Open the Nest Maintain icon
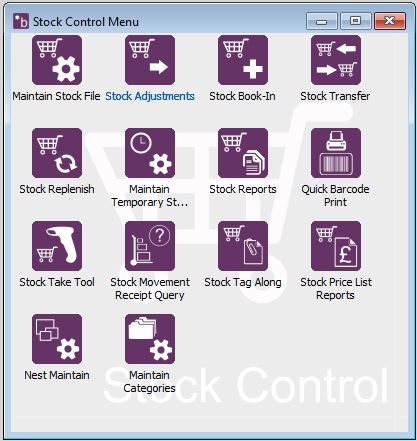This screenshot has width=417, height=441. click(x=57, y=339)
